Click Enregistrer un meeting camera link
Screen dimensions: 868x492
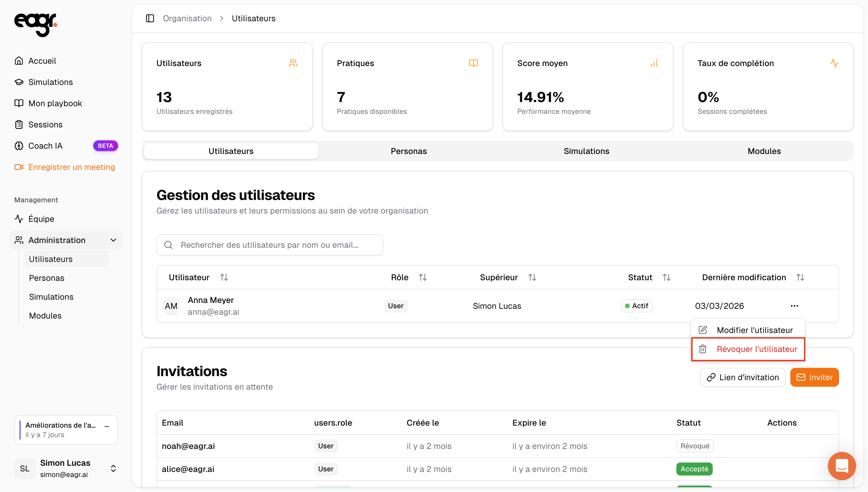[71, 167]
